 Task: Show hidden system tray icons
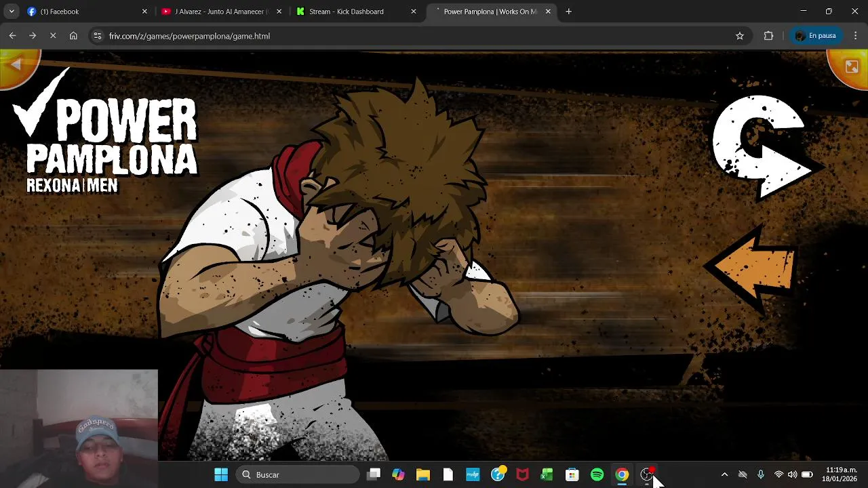tap(724, 474)
